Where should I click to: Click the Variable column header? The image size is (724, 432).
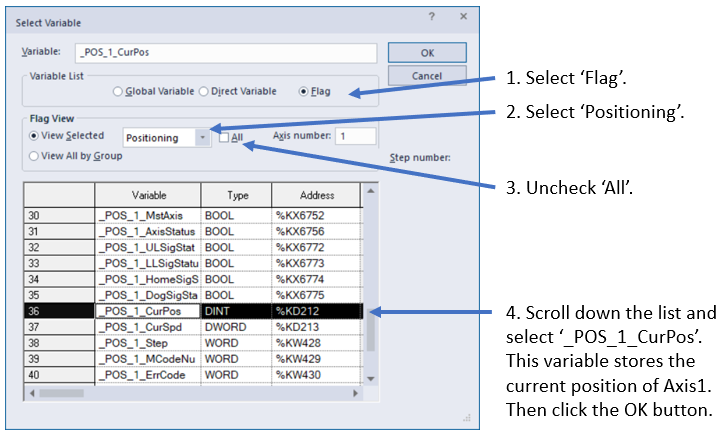point(147,195)
